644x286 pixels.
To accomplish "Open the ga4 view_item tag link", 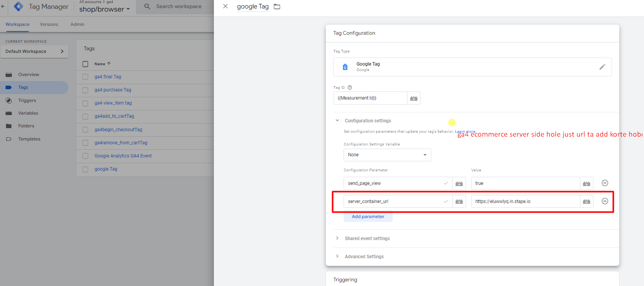I will [x=113, y=103].
